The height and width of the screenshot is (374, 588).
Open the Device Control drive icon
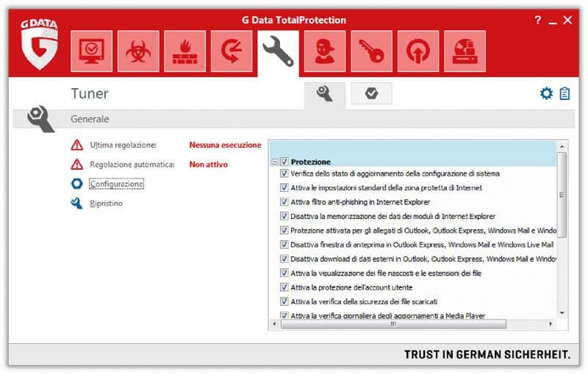465,51
